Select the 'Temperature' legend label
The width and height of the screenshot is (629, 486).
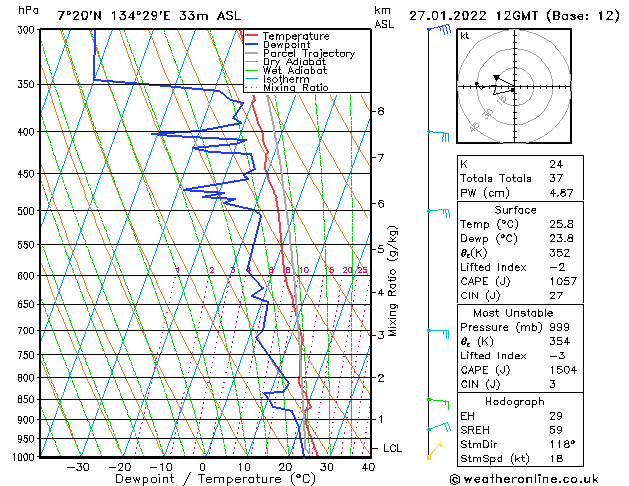296,36
